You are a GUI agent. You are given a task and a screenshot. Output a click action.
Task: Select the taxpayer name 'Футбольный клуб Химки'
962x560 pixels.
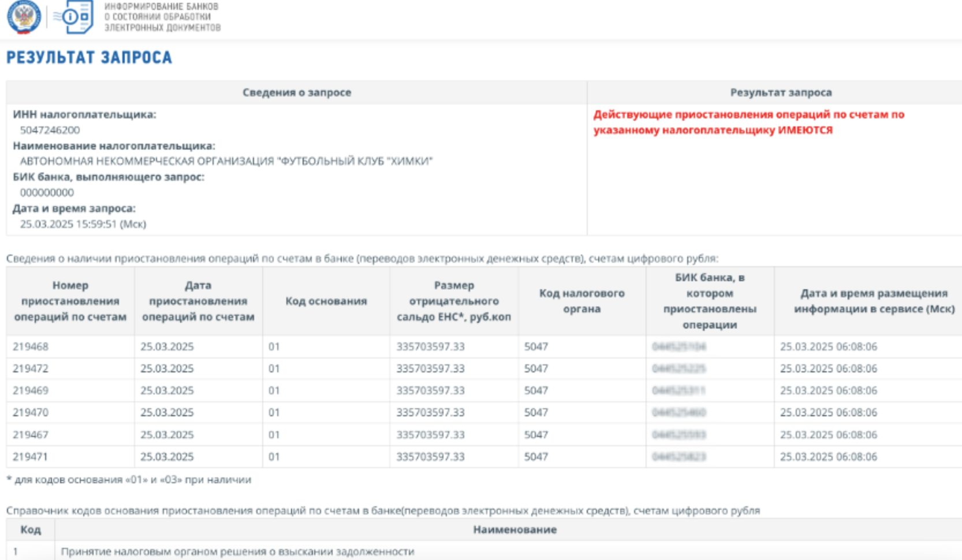coord(226,161)
